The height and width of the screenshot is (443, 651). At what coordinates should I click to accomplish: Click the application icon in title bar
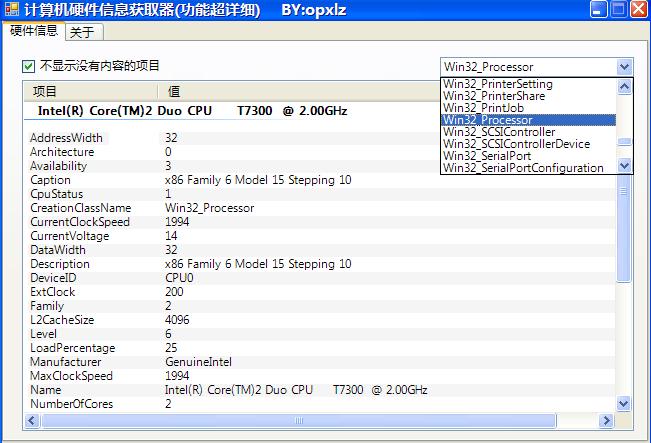tap(12, 9)
